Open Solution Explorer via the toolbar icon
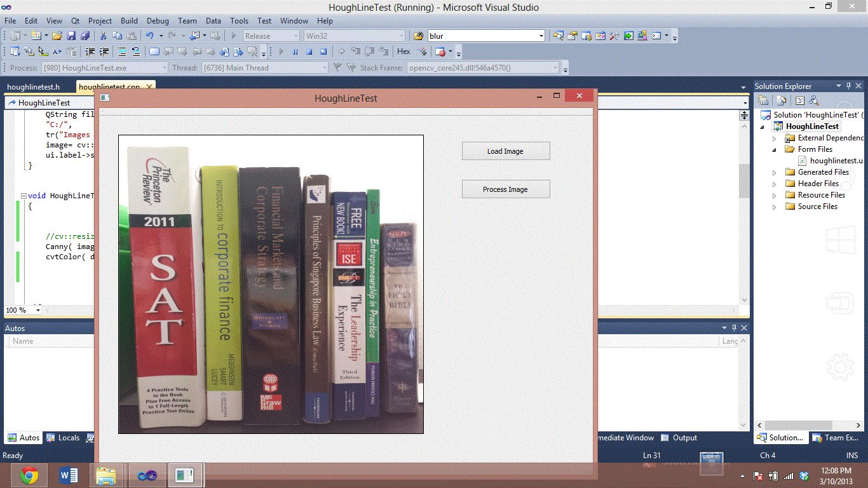Screen dimensions: 868x488 point(558,36)
